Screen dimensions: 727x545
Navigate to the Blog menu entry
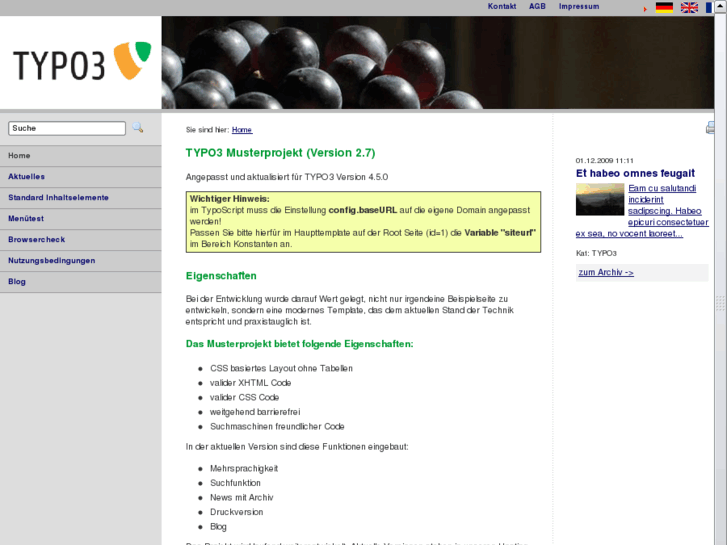(81, 282)
